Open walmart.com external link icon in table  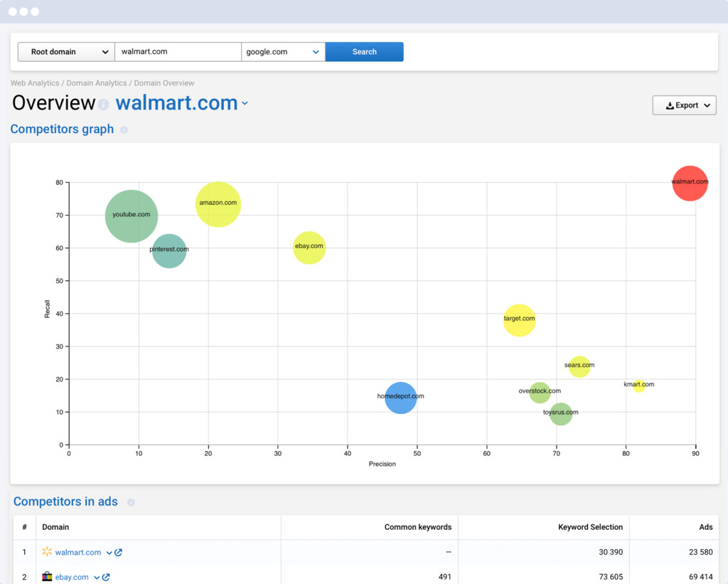click(119, 553)
